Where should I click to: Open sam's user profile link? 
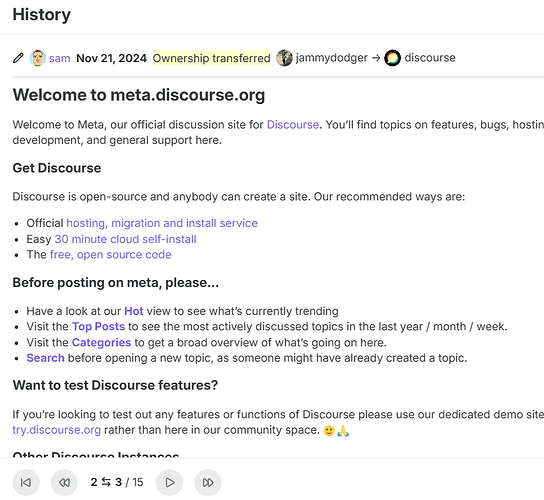(x=60, y=58)
